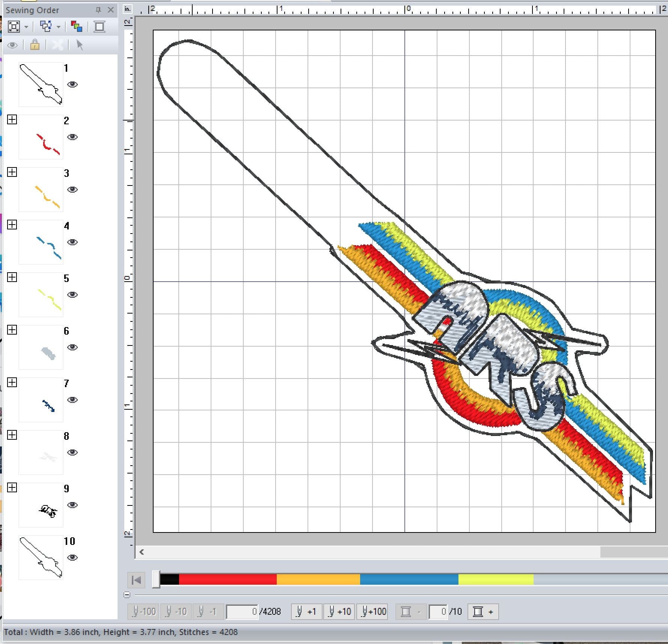Click the frame outline toolbar icon

[100, 27]
